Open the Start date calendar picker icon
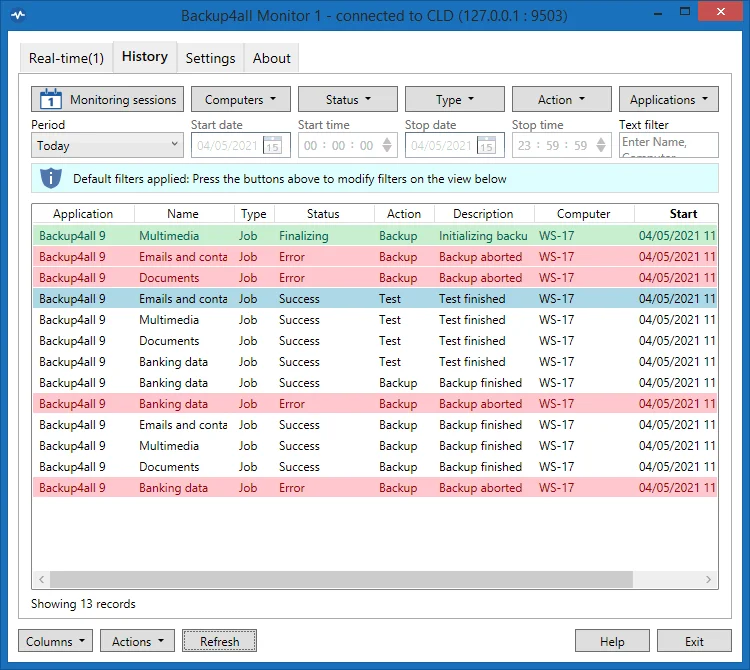 pyautogui.click(x=272, y=146)
